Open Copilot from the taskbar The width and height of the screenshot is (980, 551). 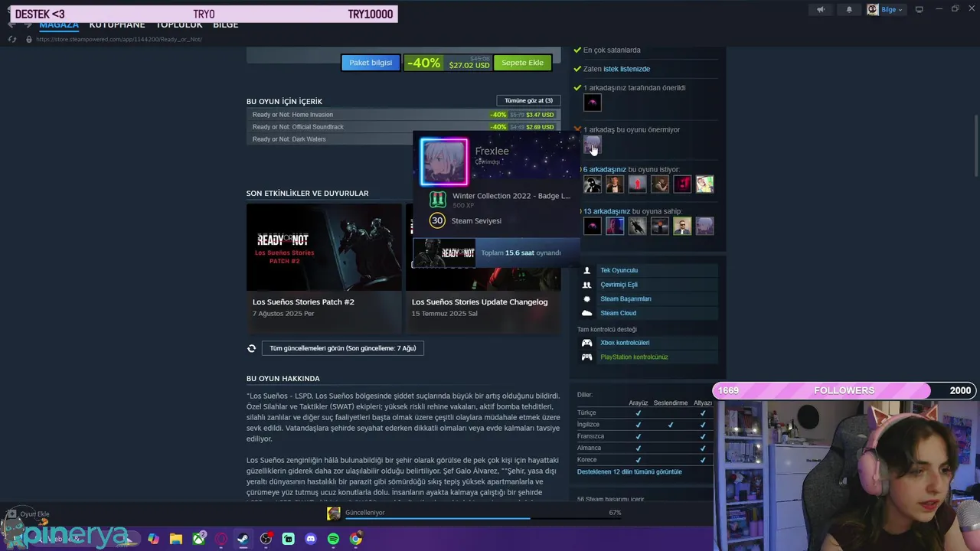tap(153, 539)
